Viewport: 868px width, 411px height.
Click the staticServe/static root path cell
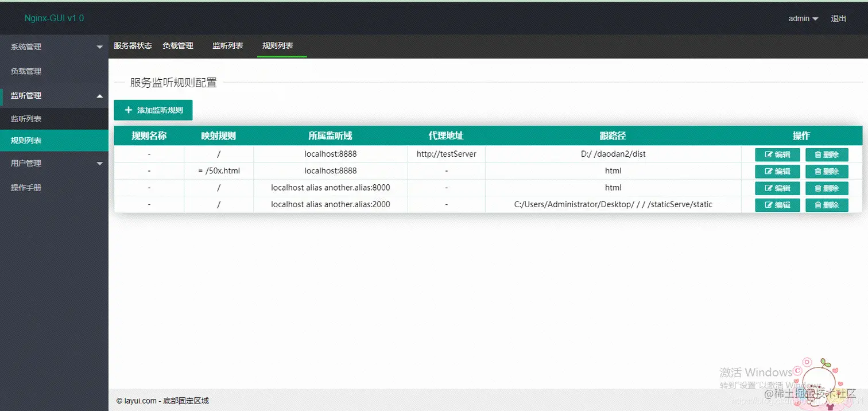[613, 204]
